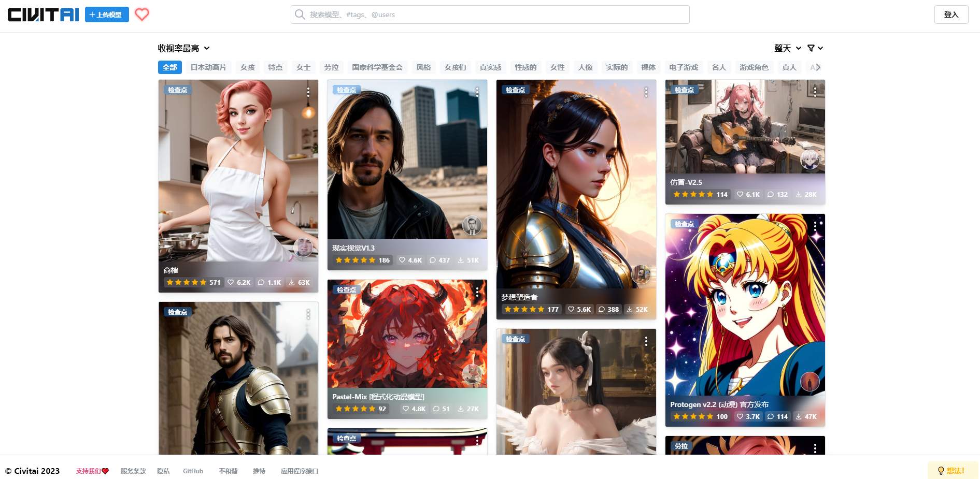Click the 28K downloads badge on 仿冒-V2.5
The height and width of the screenshot is (479, 980).
point(806,194)
